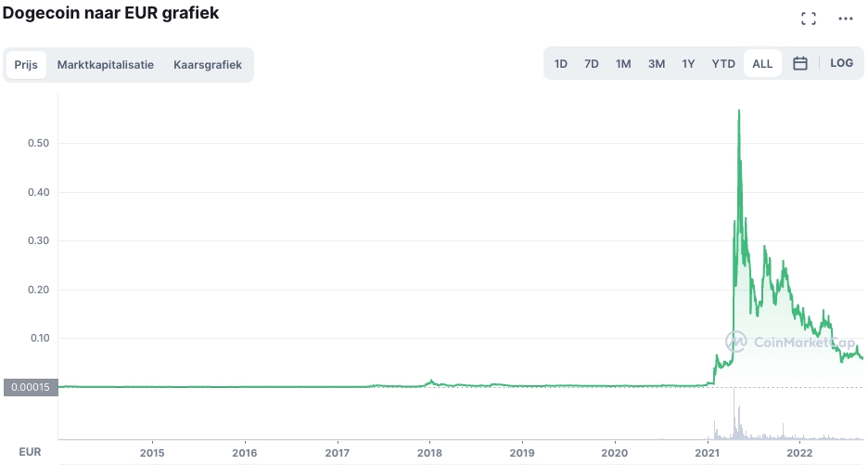This screenshot has width=868, height=465.
Task: Click the 2018 label on the time axis
Action: pyautogui.click(x=429, y=453)
